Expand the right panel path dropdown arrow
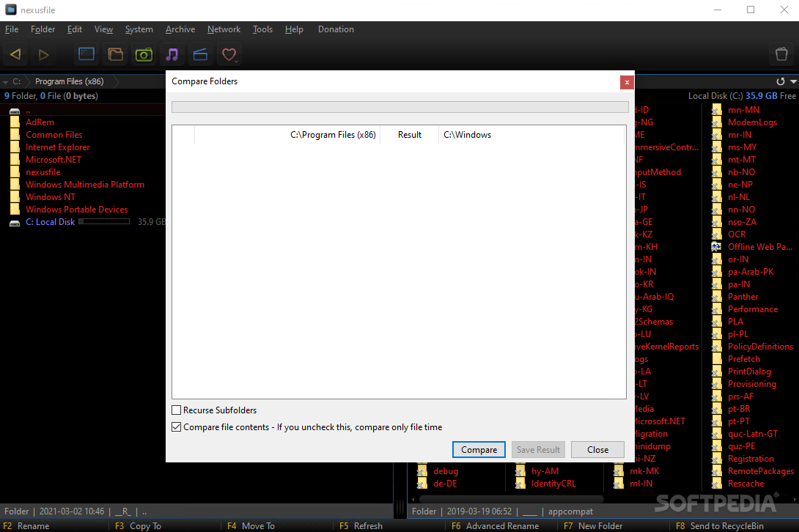 793,81
